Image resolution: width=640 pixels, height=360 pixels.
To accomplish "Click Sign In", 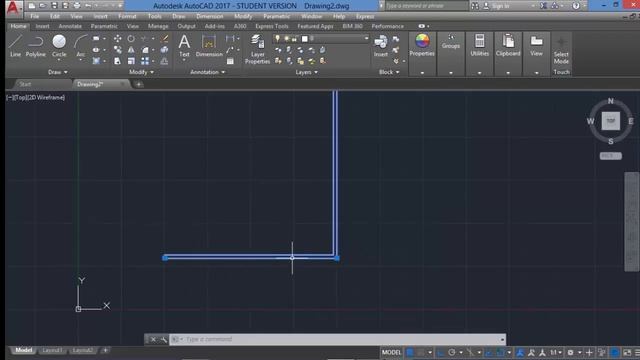I will point(500,6).
